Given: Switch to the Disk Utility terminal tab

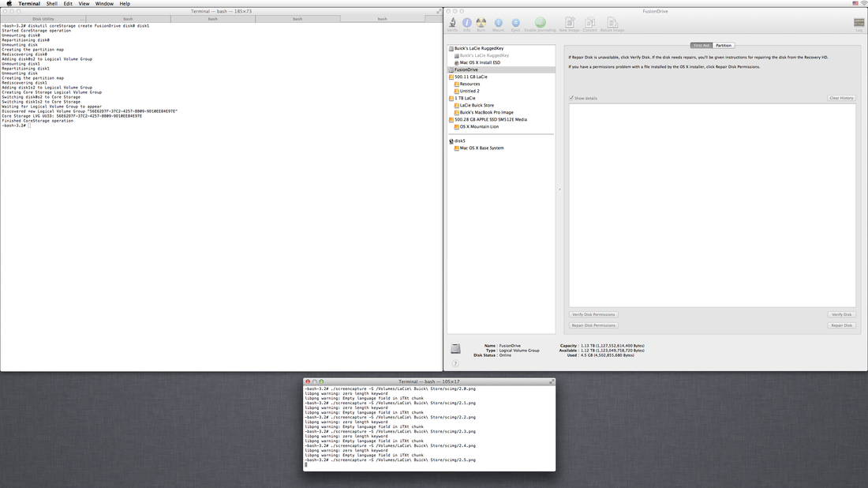Looking at the screenshot, I should [x=43, y=18].
